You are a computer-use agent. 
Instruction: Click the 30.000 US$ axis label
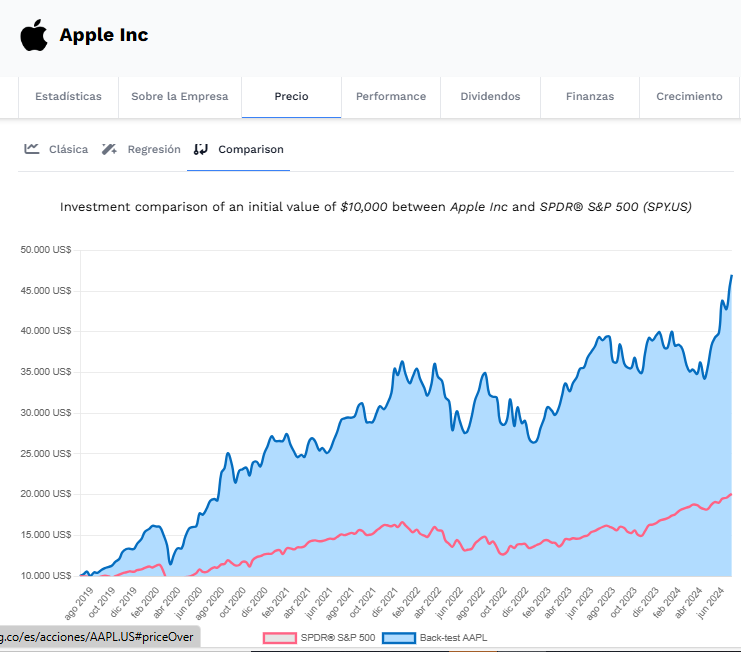46,412
